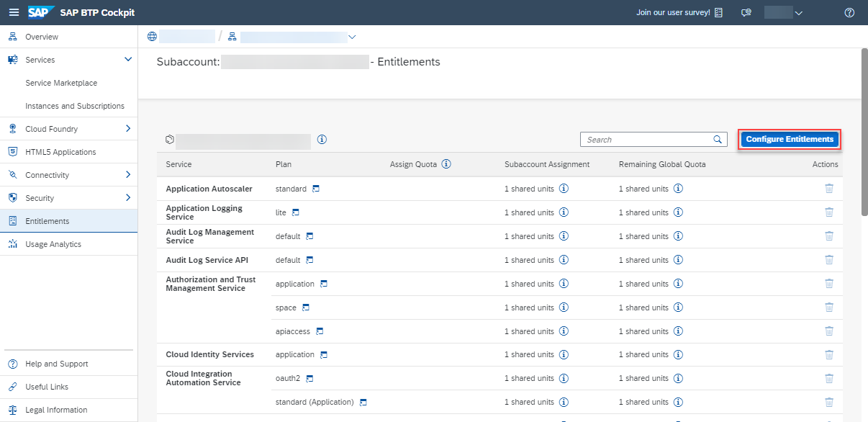The height and width of the screenshot is (422, 868).
Task: Expand the subaccount breadcrumb dropdown arrow
Action: click(352, 37)
